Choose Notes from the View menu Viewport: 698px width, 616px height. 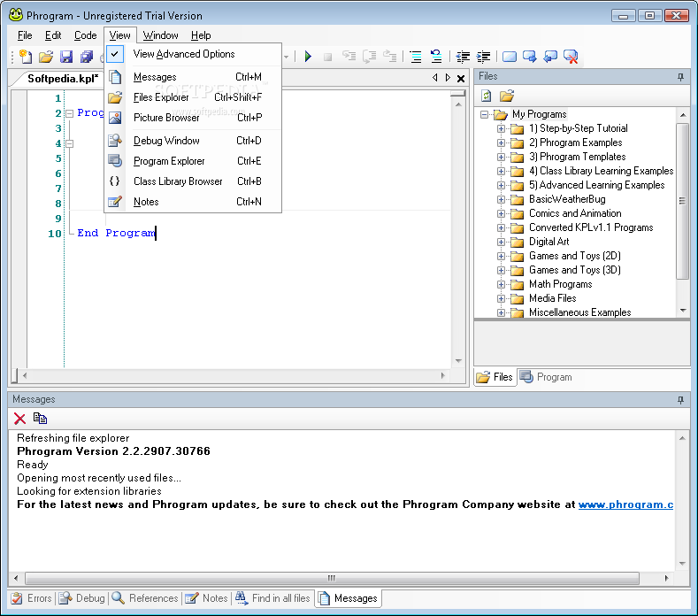tap(193, 202)
